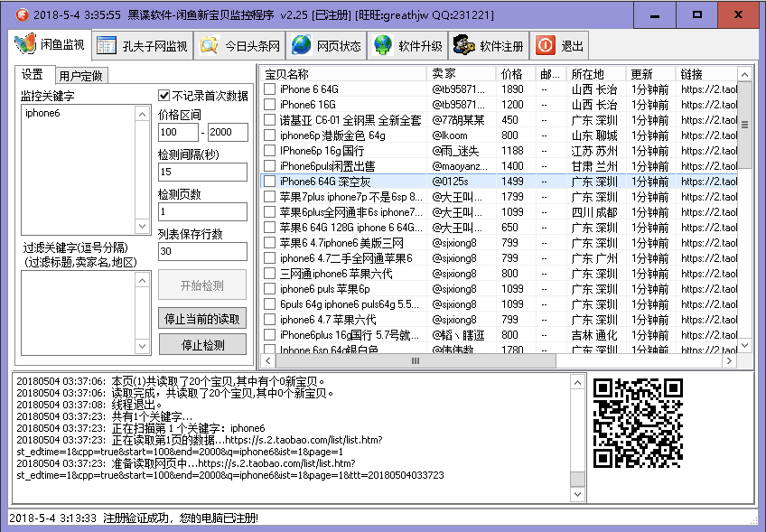Check the iPhone 6 64G row checkbox
The height and width of the screenshot is (532, 766).
270,89
